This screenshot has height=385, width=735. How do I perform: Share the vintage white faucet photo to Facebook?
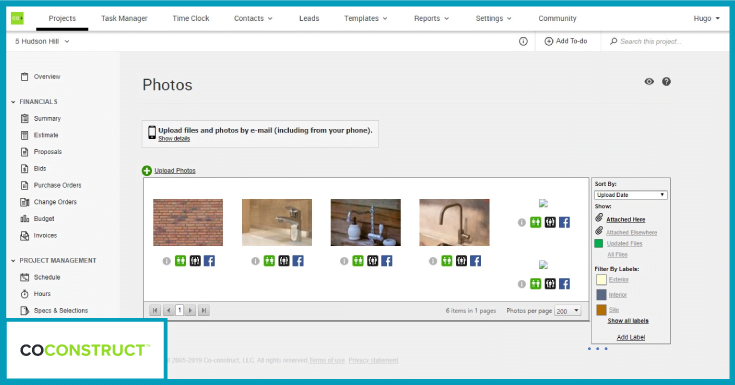tap(387, 261)
